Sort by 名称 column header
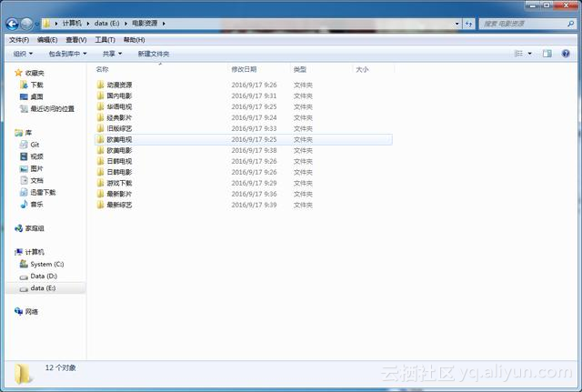 102,69
